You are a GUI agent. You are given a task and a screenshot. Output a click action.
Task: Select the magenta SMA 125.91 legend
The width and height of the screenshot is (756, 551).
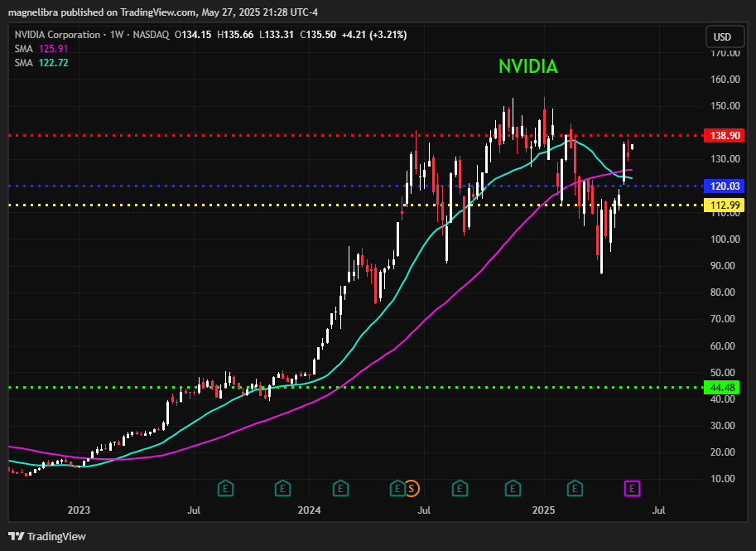click(41, 49)
